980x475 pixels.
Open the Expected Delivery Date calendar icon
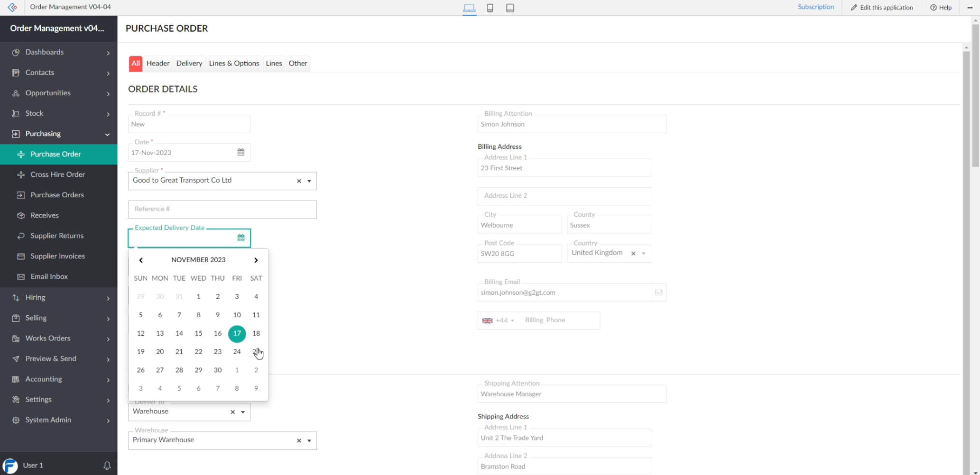[241, 237]
